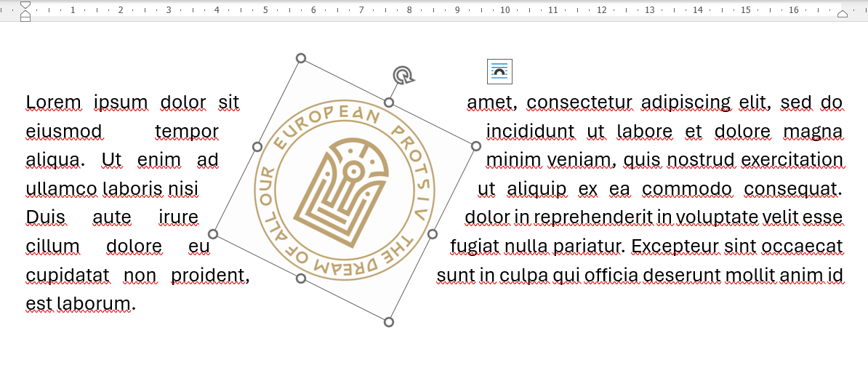
Task: Click the word 'proident,'
Action: click(x=210, y=276)
